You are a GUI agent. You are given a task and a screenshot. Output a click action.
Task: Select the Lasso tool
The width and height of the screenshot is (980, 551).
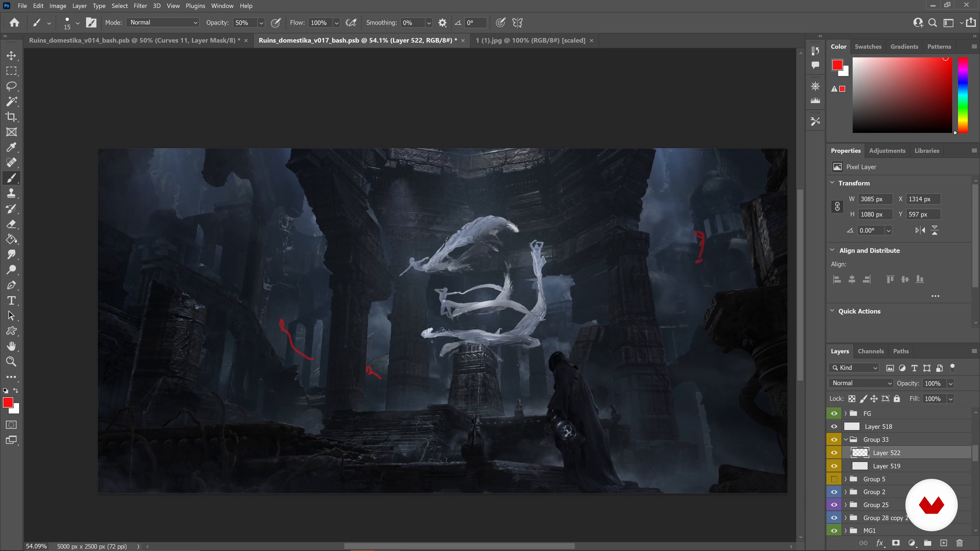click(11, 86)
